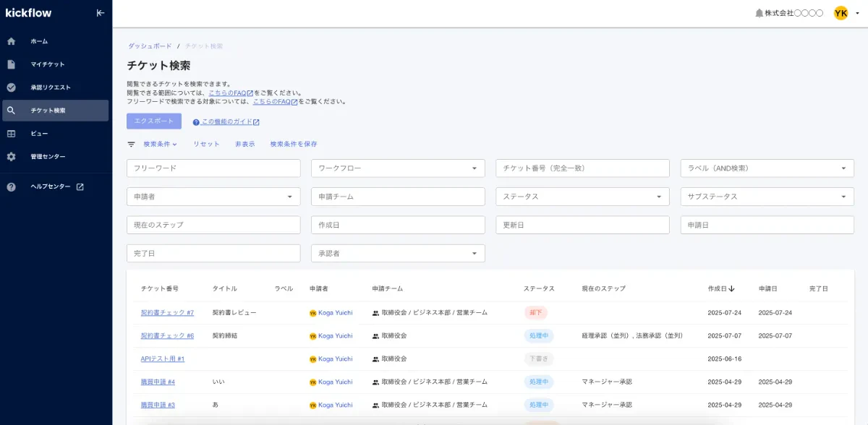
Task: Click Koga Yuichi in the 購買申請 #3 row
Action: [x=336, y=405]
